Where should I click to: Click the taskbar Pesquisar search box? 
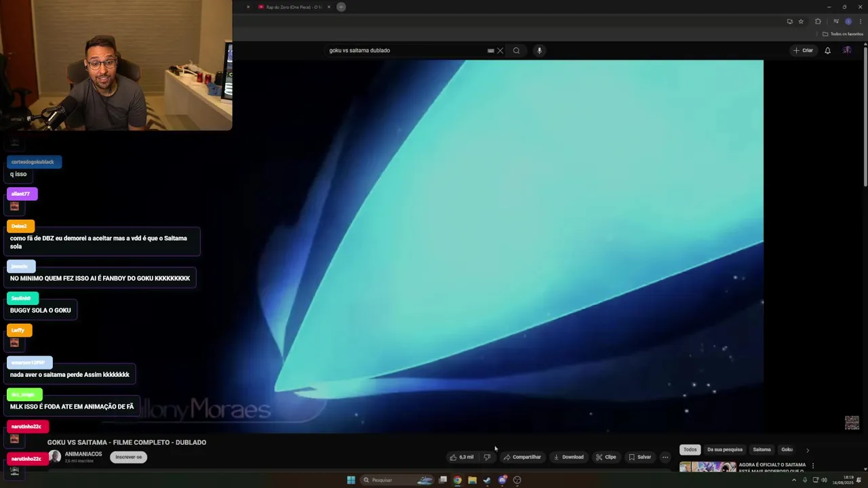pyautogui.click(x=397, y=480)
